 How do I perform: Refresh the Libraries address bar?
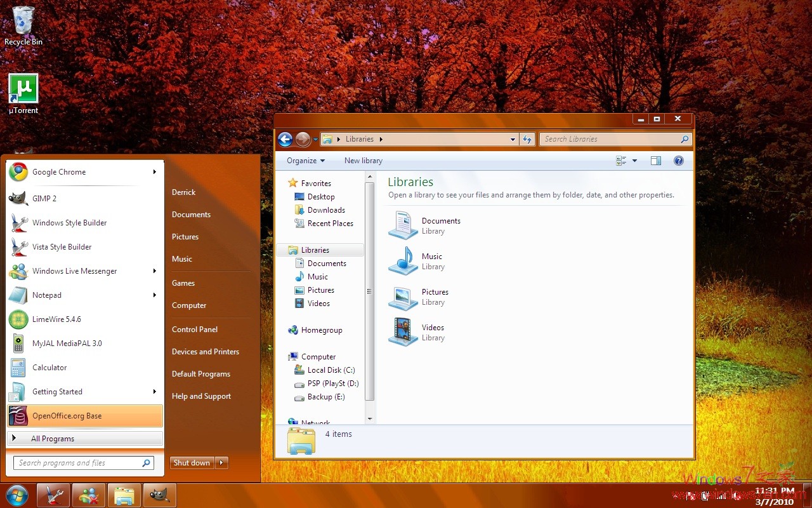click(x=527, y=139)
